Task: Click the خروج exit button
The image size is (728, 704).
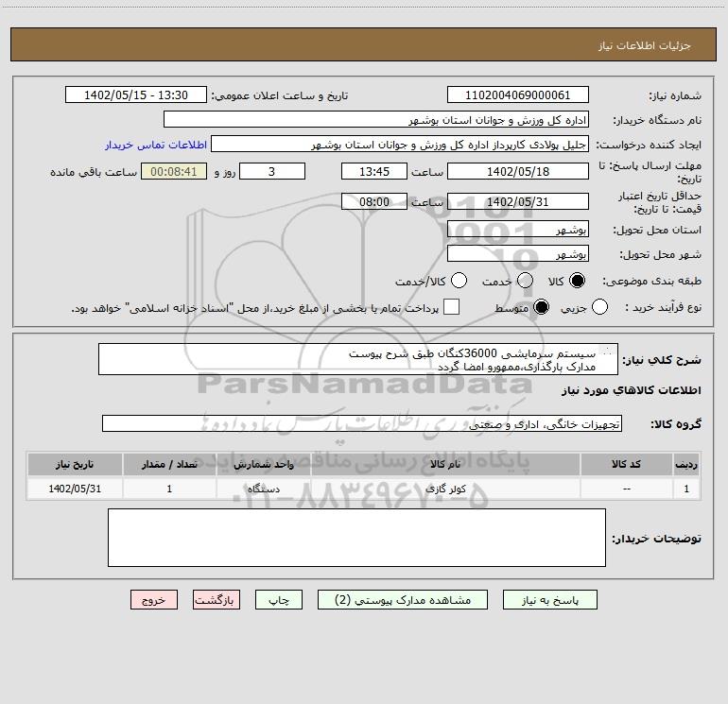Action: (154, 600)
